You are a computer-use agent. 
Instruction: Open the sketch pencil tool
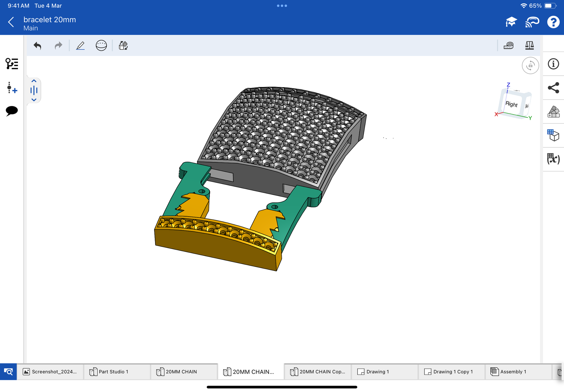coord(80,46)
